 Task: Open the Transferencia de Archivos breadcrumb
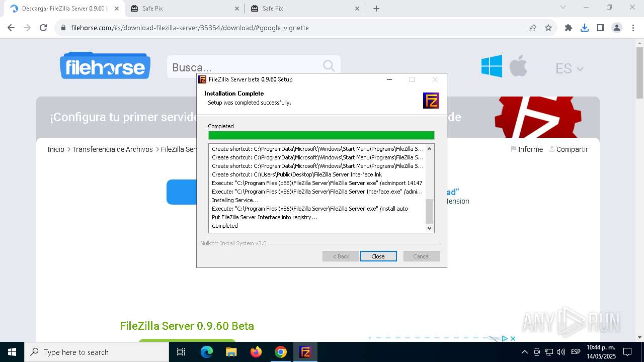click(113, 149)
